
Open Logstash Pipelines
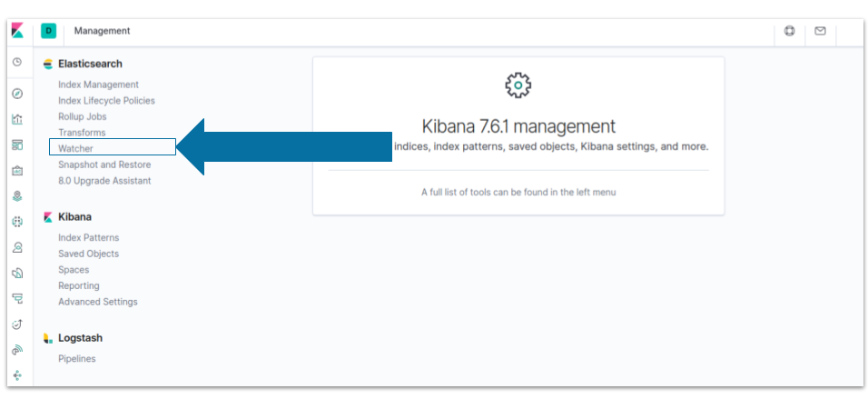(x=77, y=359)
